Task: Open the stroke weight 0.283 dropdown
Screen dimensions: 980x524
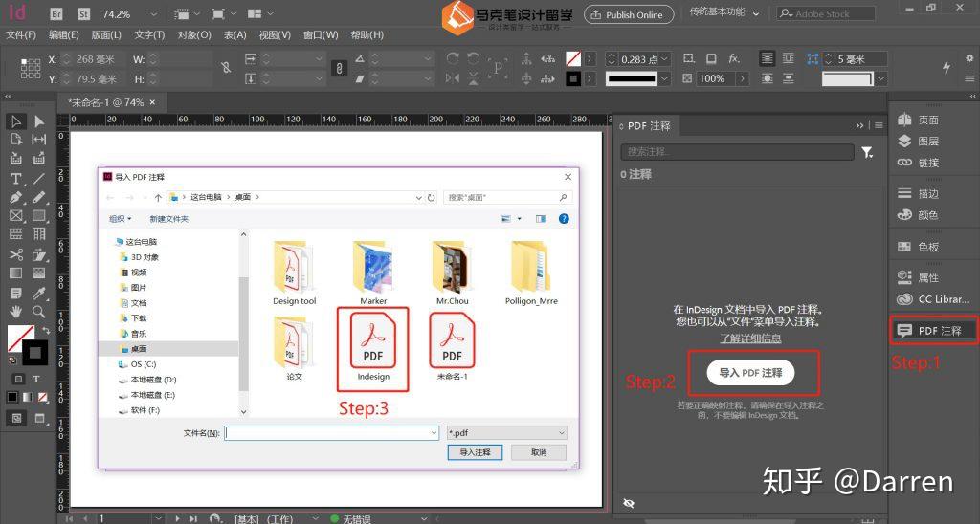Action: click(x=664, y=59)
